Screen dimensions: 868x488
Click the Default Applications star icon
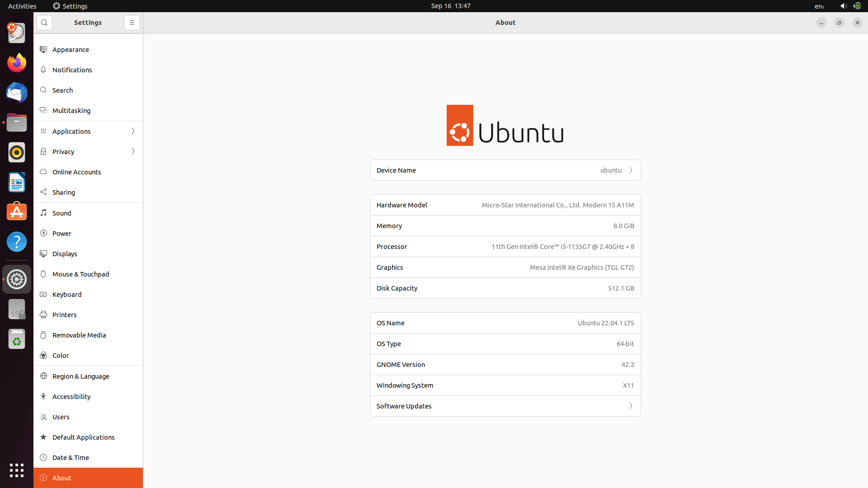[x=43, y=437]
